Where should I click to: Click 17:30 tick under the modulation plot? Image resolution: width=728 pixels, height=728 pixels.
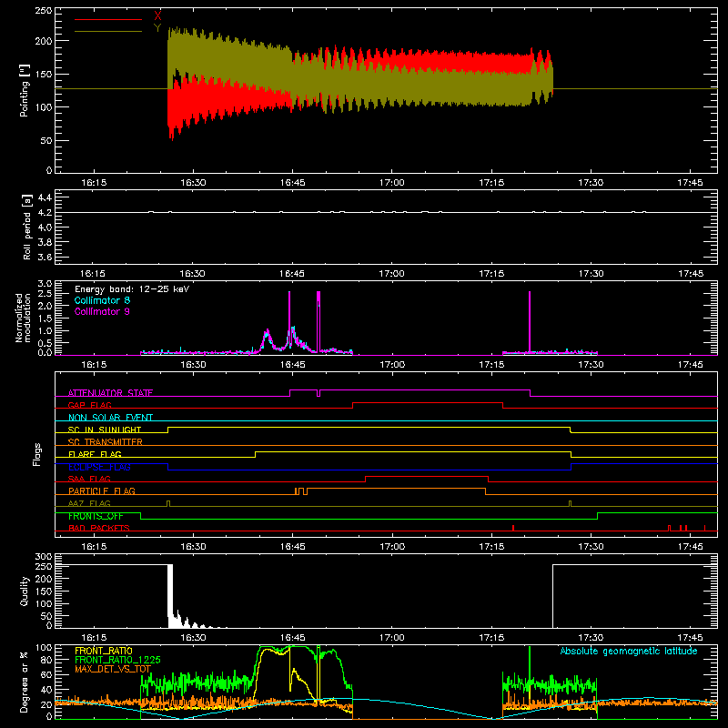point(591,365)
